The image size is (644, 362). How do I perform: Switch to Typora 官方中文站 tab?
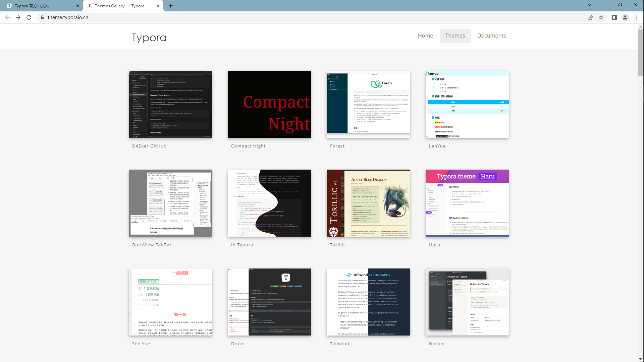click(40, 6)
